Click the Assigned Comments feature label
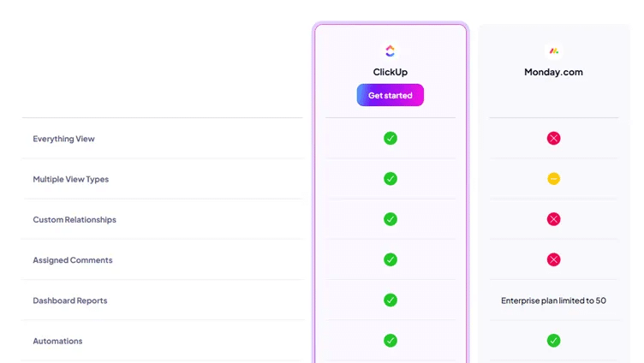 (x=73, y=260)
